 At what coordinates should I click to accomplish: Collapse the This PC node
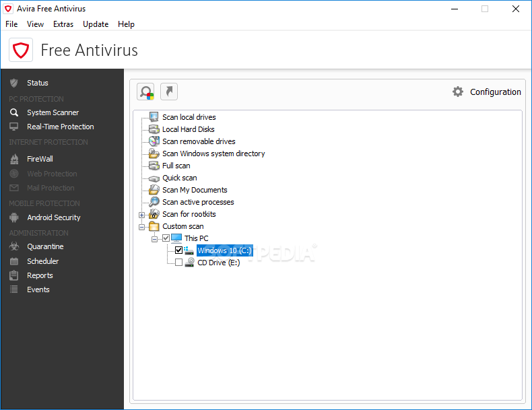(x=154, y=239)
